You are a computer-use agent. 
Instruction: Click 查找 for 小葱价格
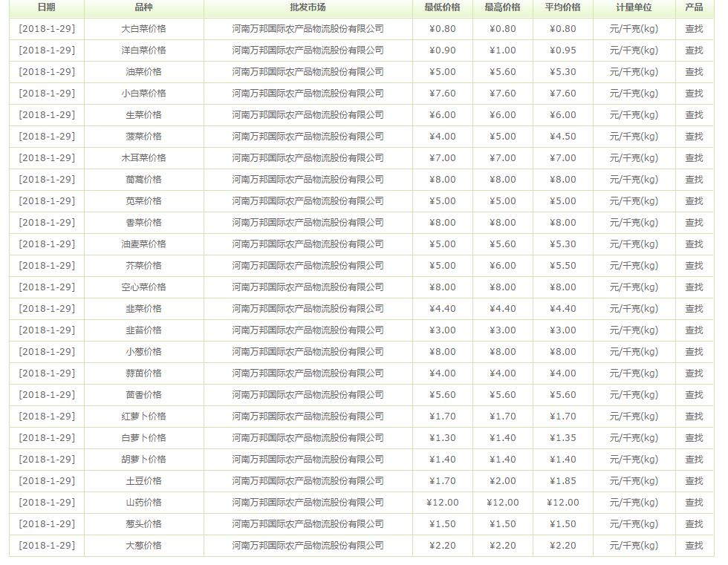693,352
